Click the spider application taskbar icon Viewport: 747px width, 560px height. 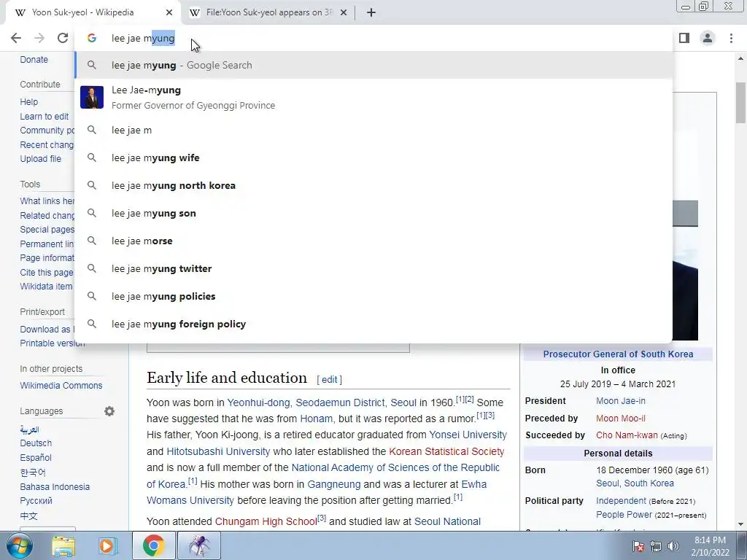(x=199, y=545)
